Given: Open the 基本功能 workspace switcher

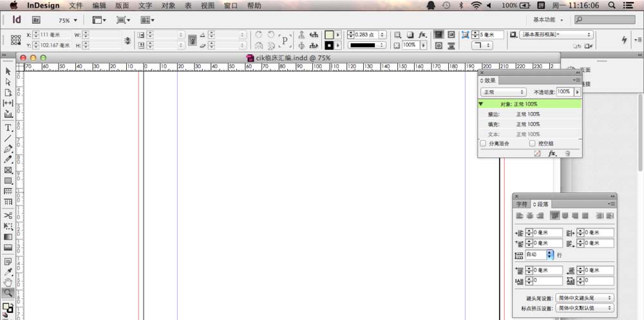Looking at the screenshot, I should [x=548, y=20].
